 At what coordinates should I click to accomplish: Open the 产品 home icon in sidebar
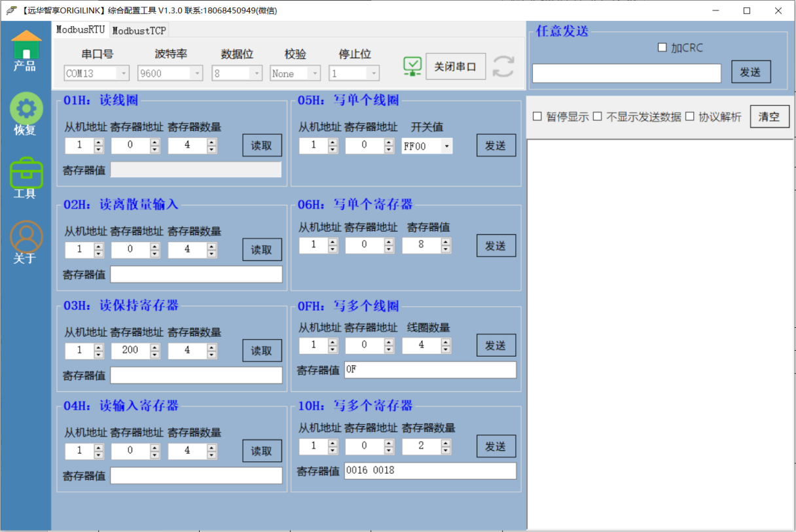point(26,45)
